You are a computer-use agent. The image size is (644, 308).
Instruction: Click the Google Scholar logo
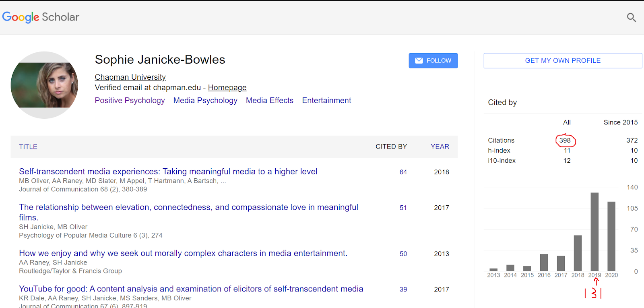(x=41, y=17)
